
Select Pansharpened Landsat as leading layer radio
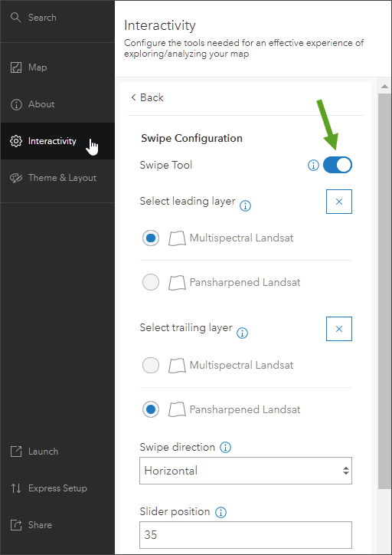click(151, 283)
